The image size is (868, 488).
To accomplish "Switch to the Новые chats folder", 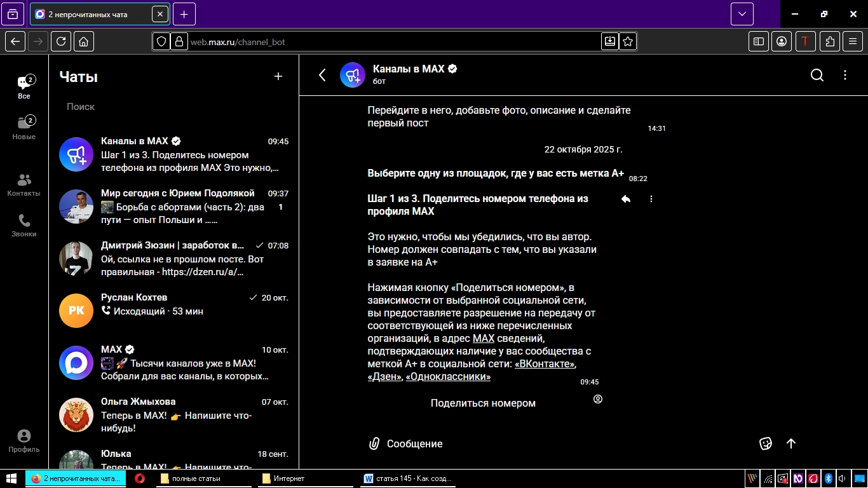I will click(x=24, y=128).
